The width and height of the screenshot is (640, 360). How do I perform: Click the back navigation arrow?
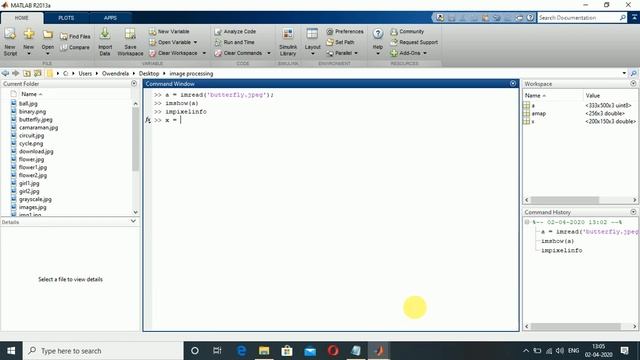pyautogui.click(x=5, y=73)
